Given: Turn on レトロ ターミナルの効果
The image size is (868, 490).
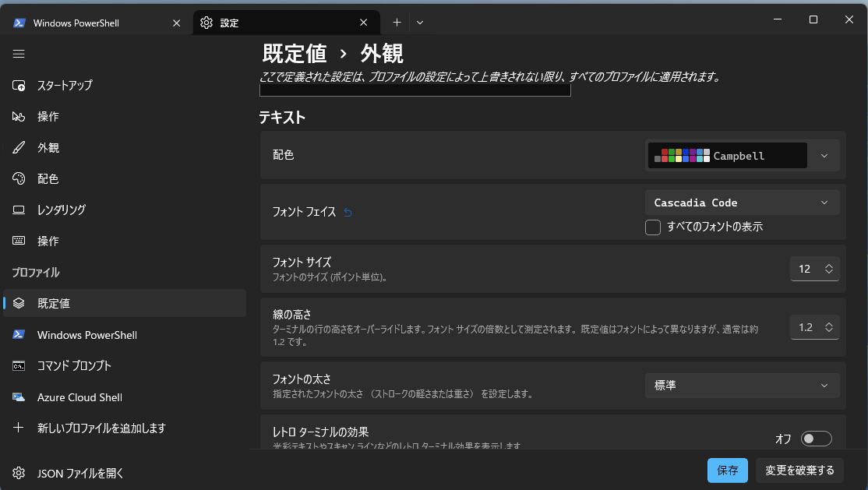Looking at the screenshot, I should pyautogui.click(x=817, y=438).
